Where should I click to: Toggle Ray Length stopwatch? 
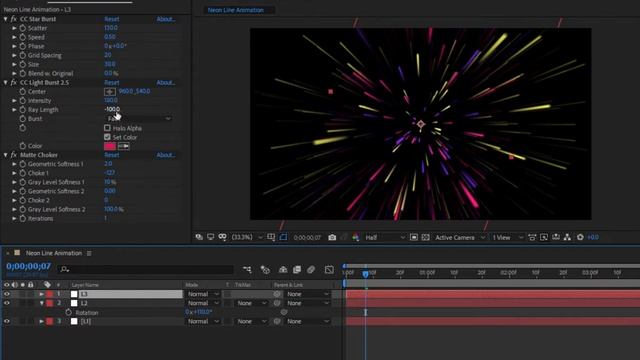click(x=23, y=109)
